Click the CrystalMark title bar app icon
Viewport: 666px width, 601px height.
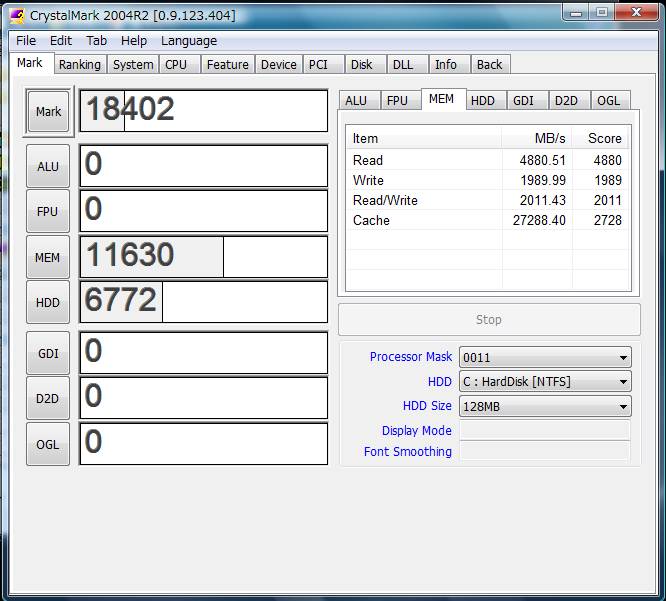tap(17, 15)
